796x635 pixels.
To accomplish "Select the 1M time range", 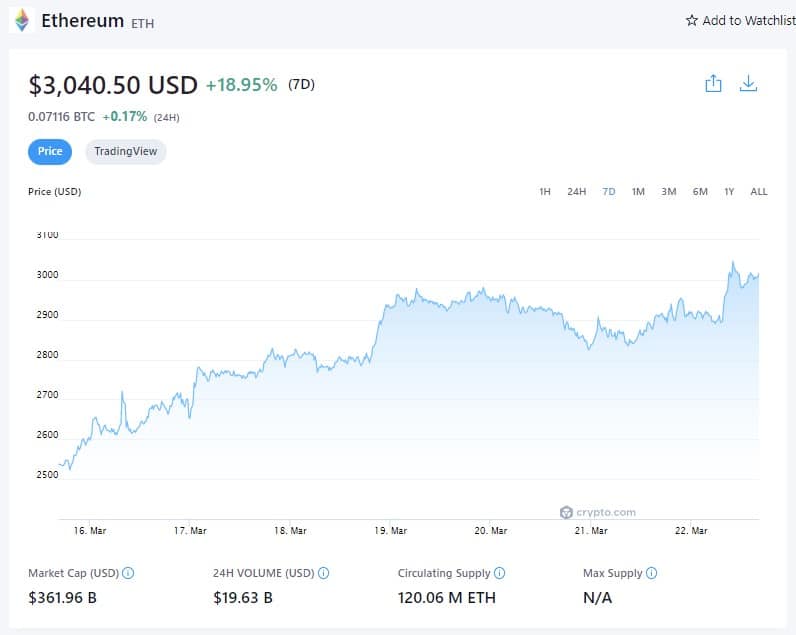I will pos(638,191).
